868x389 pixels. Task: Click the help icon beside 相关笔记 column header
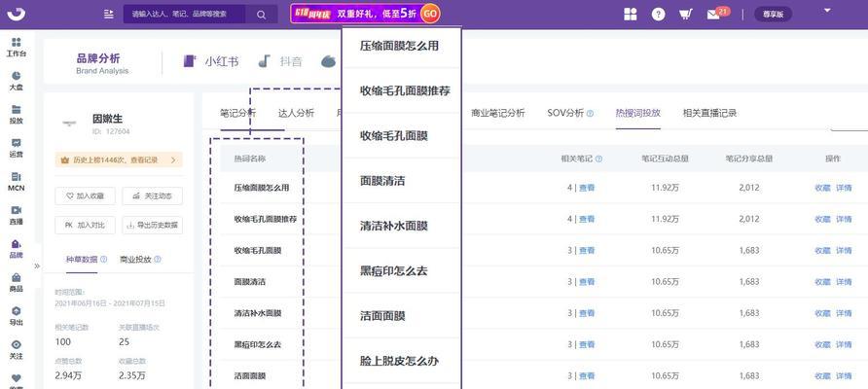pyautogui.click(x=598, y=159)
